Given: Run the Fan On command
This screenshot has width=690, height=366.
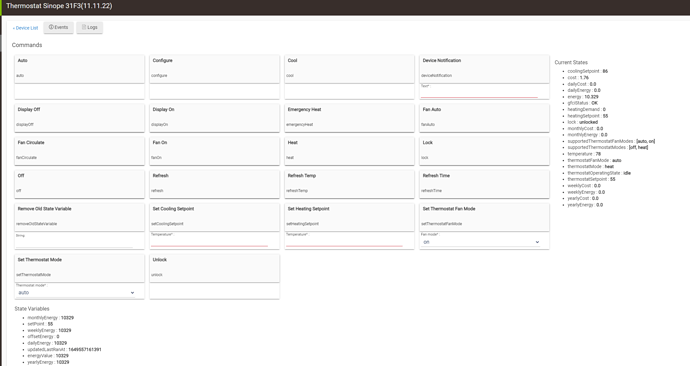Looking at the screenshot, I should pyautogui.click(x=214, y=151).
